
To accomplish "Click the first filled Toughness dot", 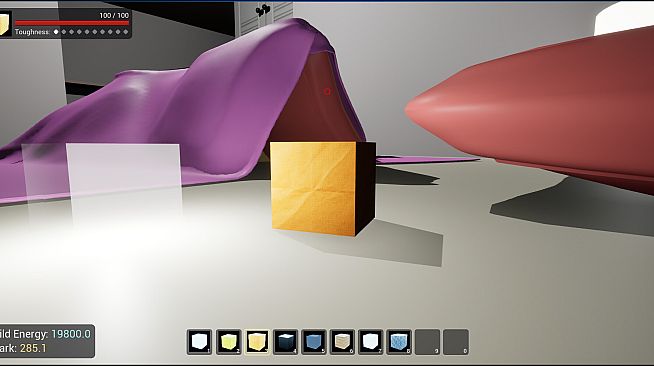I will 56,32.
